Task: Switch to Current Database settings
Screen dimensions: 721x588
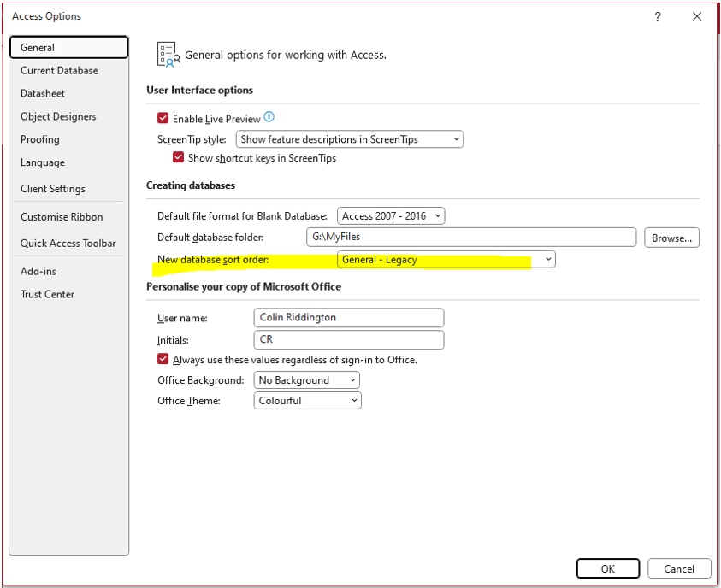Action: tap(68, 71)
